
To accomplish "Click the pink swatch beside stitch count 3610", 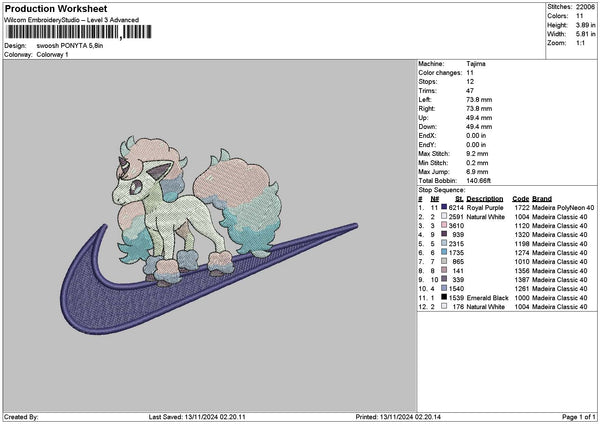I will click(x=444, y=225).
